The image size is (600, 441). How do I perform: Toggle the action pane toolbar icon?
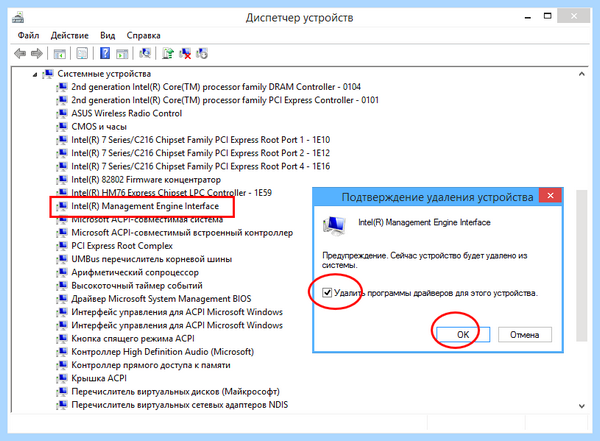122,54
